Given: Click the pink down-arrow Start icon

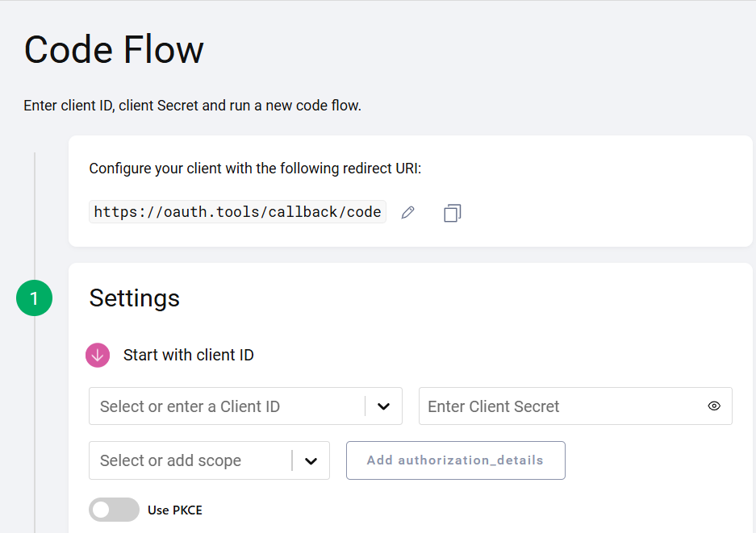Looking at the screenshot, I should coord(98,355).
